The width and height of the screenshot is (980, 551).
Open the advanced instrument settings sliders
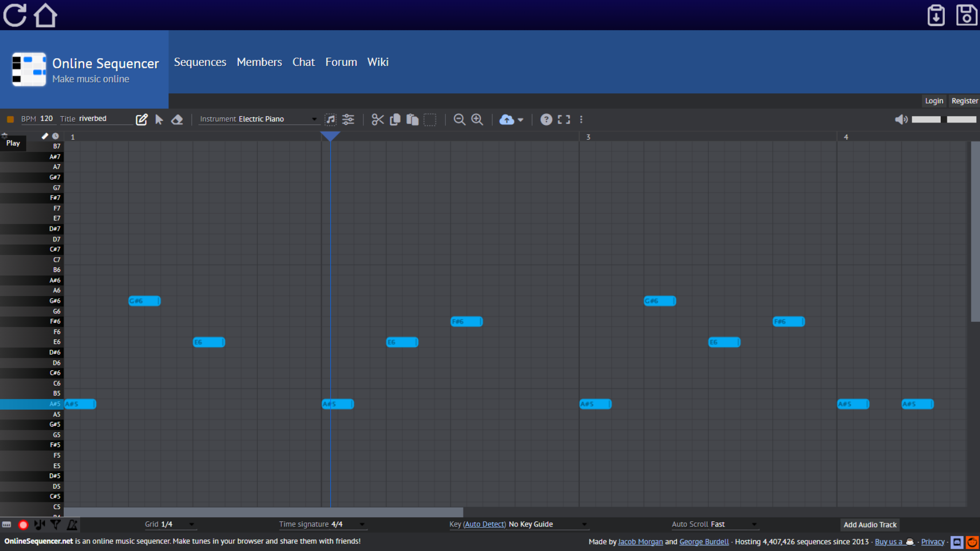point(348,119)
